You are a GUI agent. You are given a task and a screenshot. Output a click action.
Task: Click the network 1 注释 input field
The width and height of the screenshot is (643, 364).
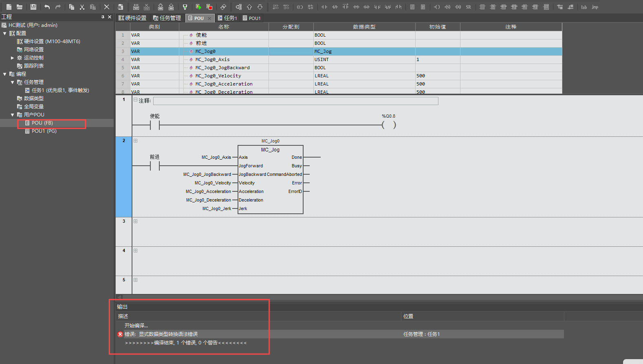pyautogui.click(x=295, y=101)
